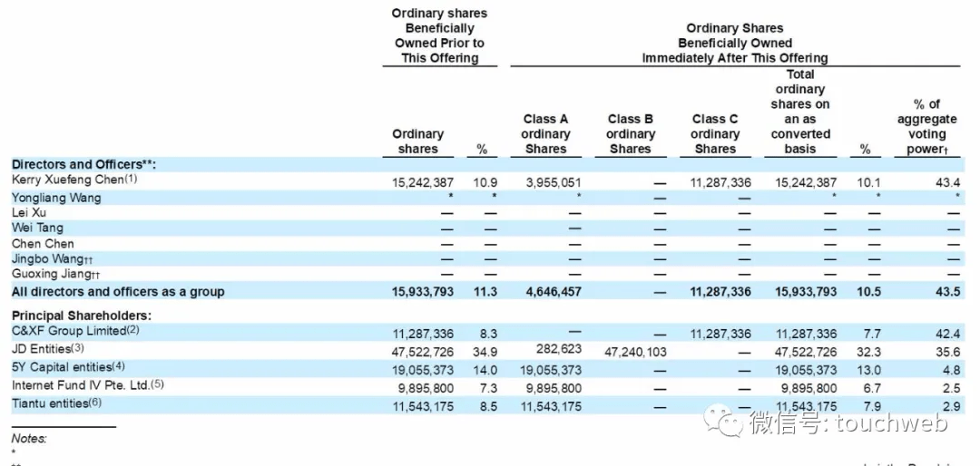Screen dimensions: 980x466
Task: Click the Class B ordinary Shares column header
Action: tap(630, 133)
